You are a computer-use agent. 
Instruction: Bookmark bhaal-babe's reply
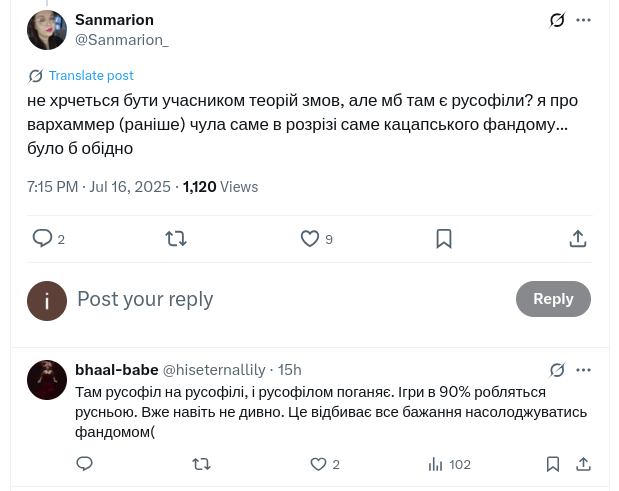553,464
